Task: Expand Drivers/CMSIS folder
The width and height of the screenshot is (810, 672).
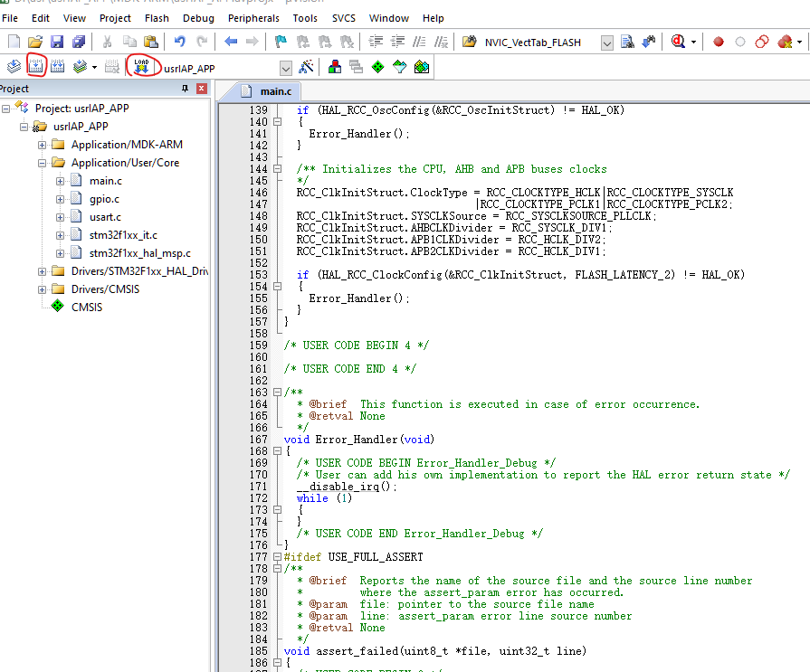Action: (x=42, y=289)
